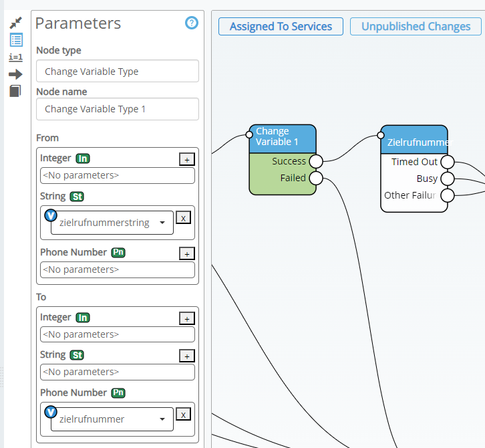Open the zielrufnummerstring variable dropdown
This screenshot has height=448, width=485.
pos(162,223)
